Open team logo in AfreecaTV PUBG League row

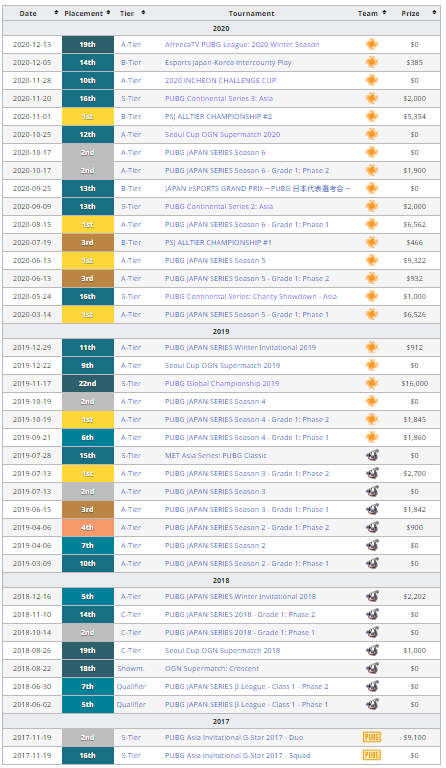[x=372, y=45]
